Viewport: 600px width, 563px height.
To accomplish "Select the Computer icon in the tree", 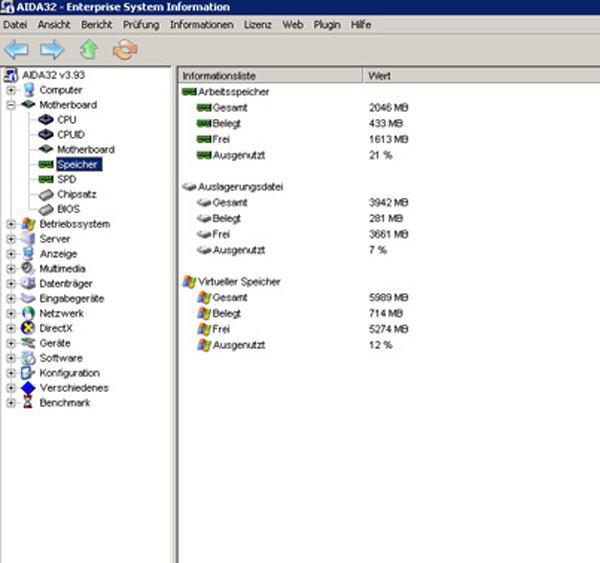I will [29, 90].
